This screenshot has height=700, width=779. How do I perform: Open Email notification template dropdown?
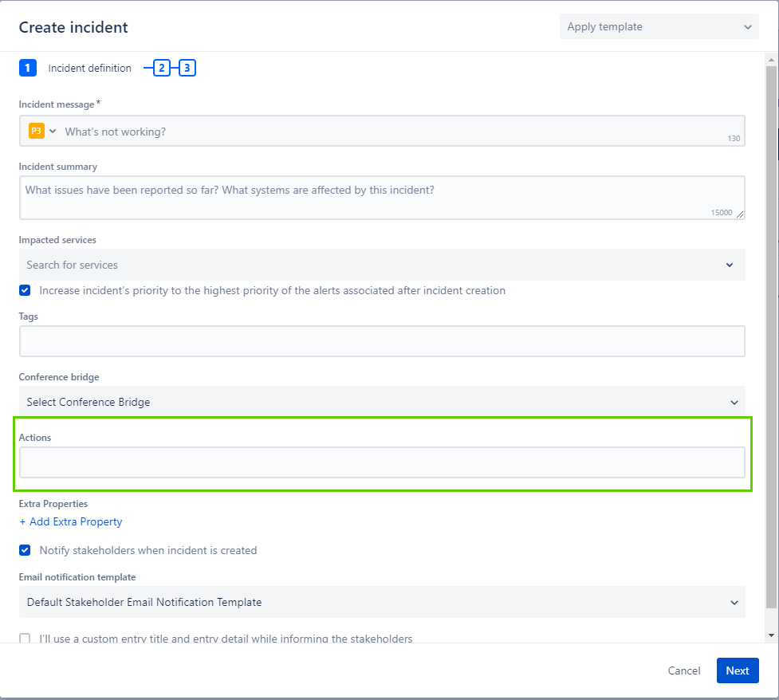coord(382,602)
